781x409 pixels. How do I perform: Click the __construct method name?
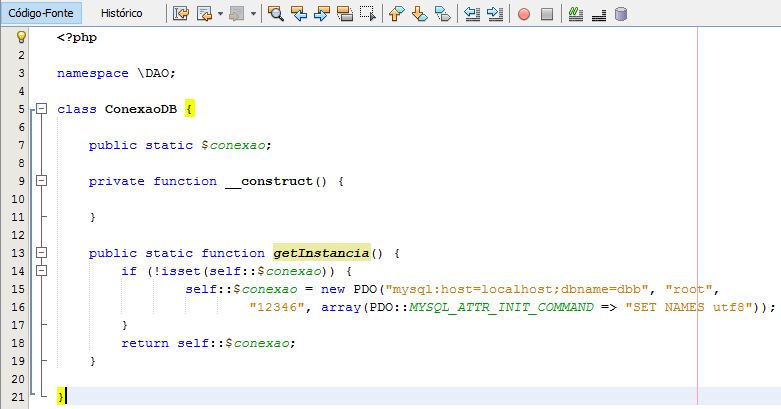coord(269,181)
